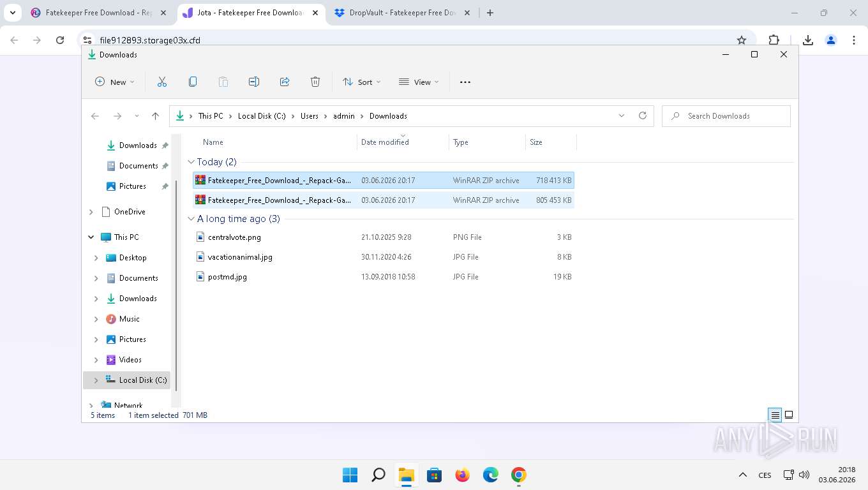Sort by Name column header
868x490 pixels.
point(213,142)
